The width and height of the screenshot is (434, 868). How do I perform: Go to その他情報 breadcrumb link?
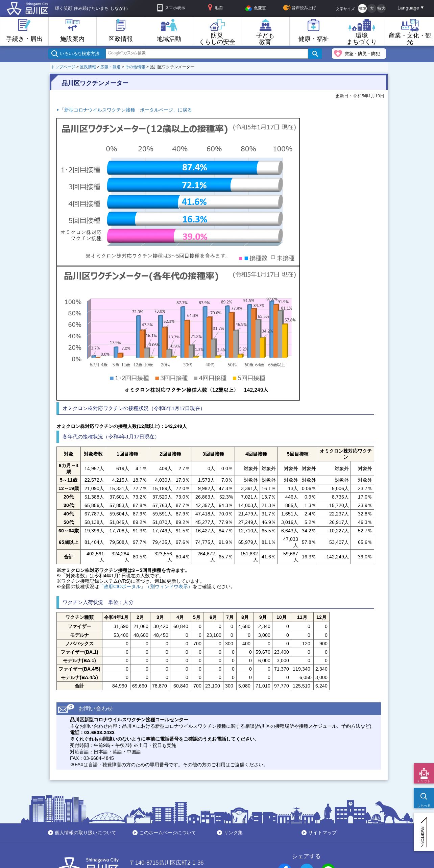pyautogui.click(x=135, y=67)
